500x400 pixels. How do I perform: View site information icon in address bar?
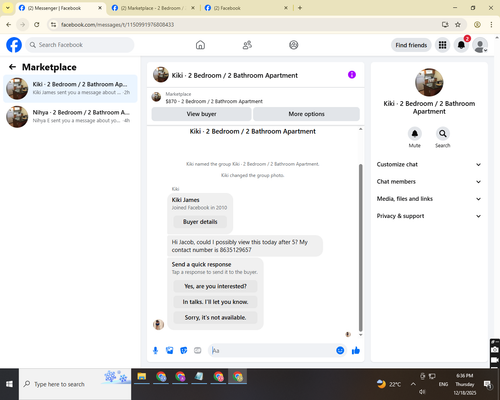pos(53,24)
